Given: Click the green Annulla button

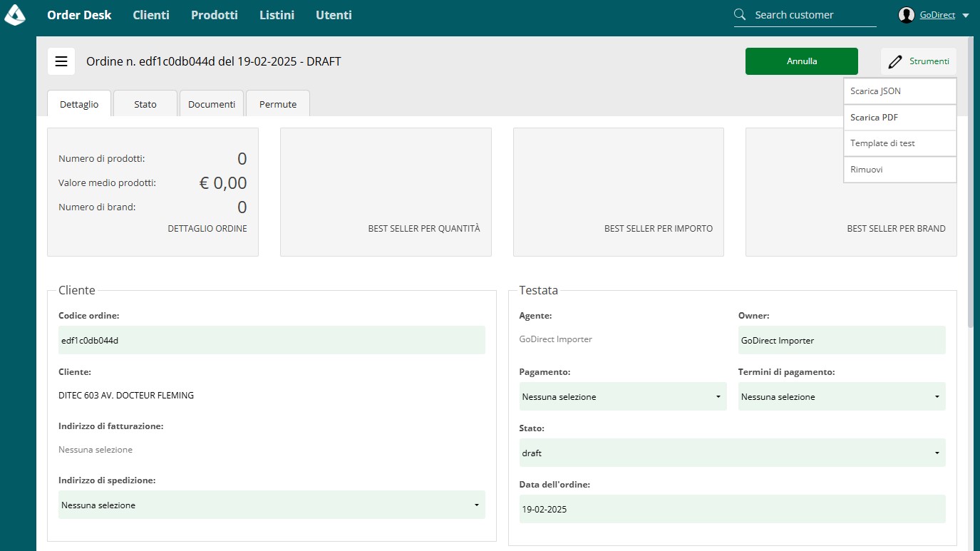Looking at the screenshot, I should [802, 61].
